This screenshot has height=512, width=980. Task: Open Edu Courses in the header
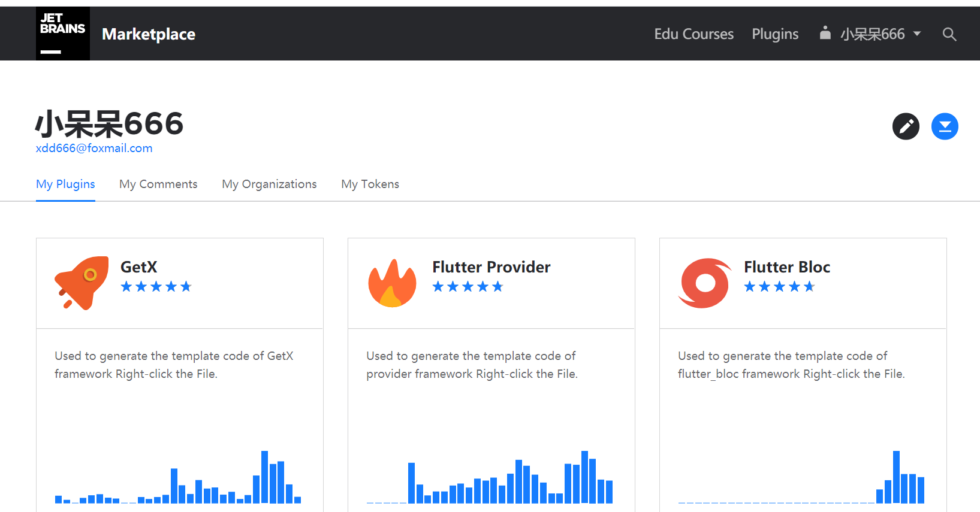[693, 34]
